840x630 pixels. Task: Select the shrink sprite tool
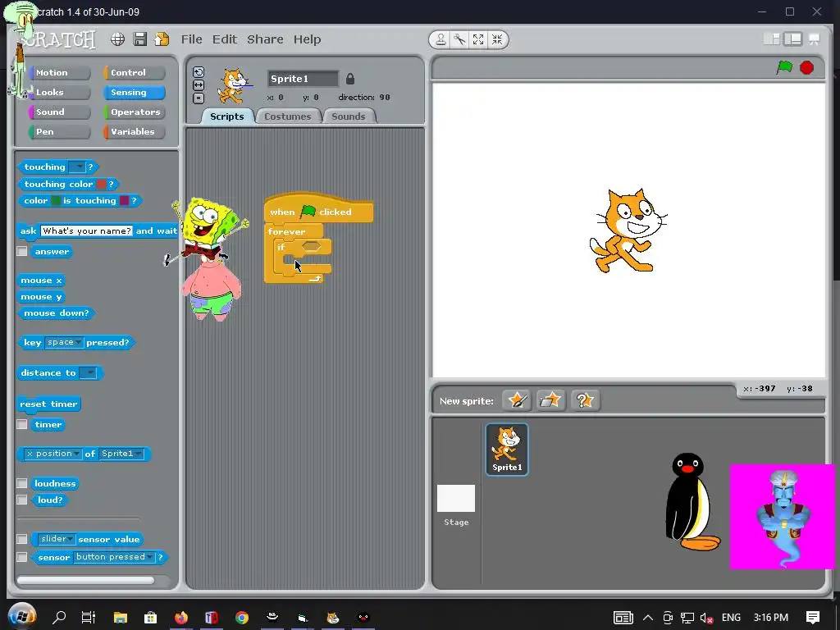tap(497, 39)
